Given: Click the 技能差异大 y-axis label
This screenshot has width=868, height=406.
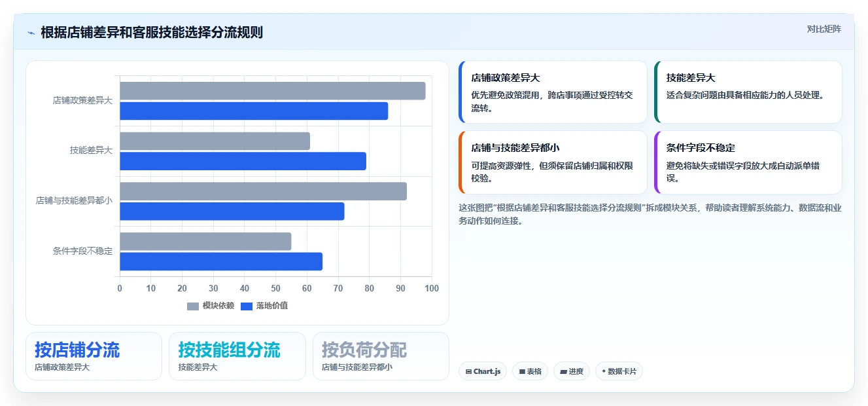Looking at the screenshot, I should (x=92, y=151).
